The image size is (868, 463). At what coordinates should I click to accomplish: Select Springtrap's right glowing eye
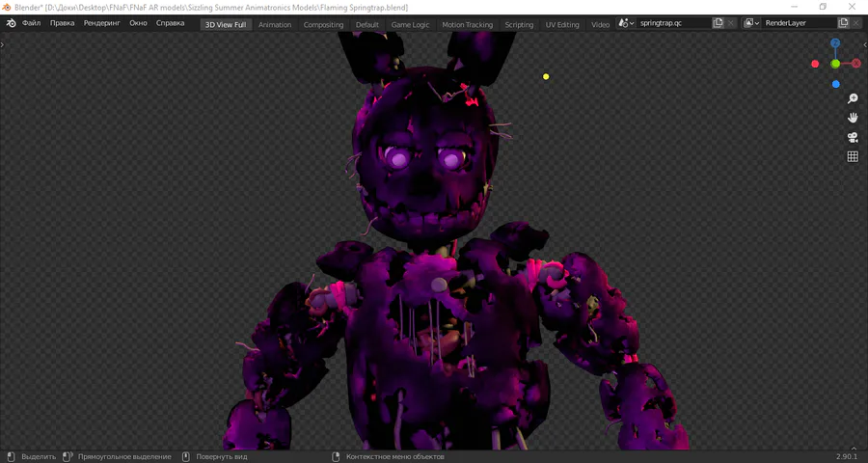450,161
